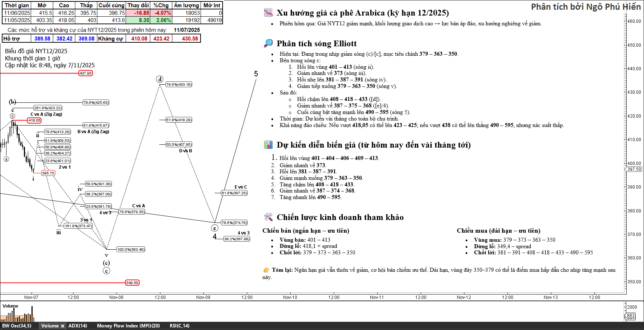Select the circled 4 wave label
This screenshot has height=330, width=644.
click(x=7, y=159)
